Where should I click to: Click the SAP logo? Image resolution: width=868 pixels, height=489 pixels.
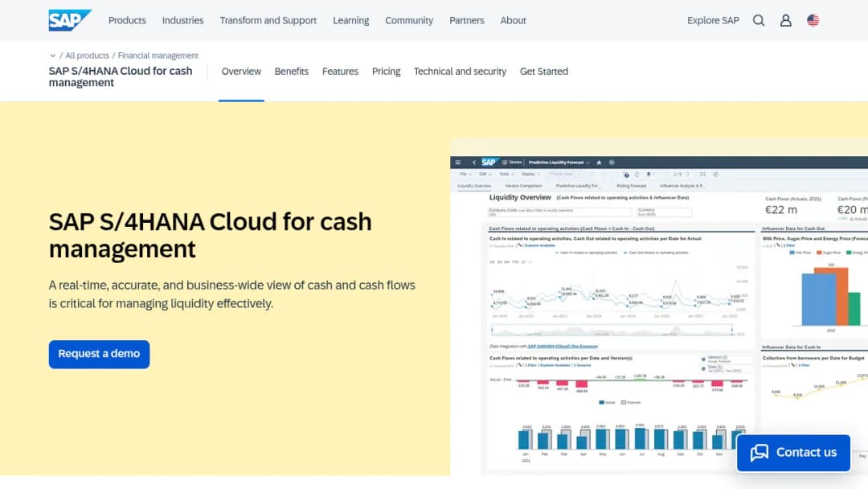[70, 20]
